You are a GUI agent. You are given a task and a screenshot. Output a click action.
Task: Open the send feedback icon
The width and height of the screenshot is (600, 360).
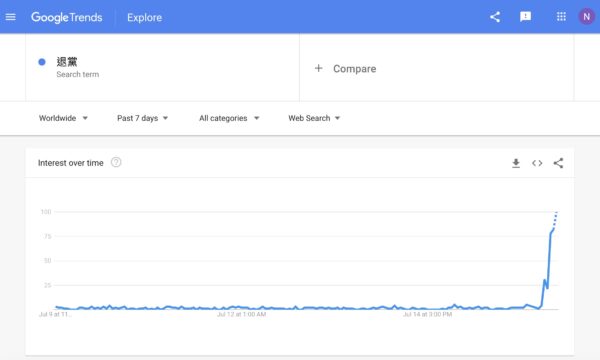click(525, 17)
